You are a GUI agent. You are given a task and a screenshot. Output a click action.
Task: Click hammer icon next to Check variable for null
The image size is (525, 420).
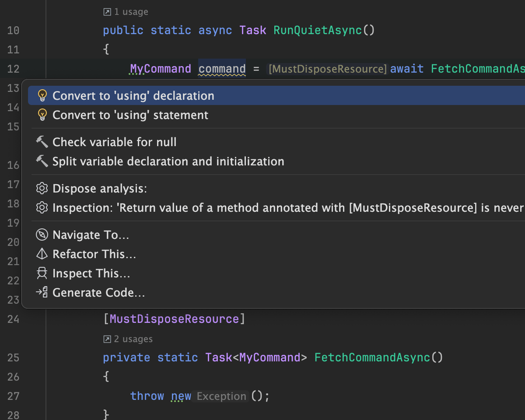tap(42, 142)
